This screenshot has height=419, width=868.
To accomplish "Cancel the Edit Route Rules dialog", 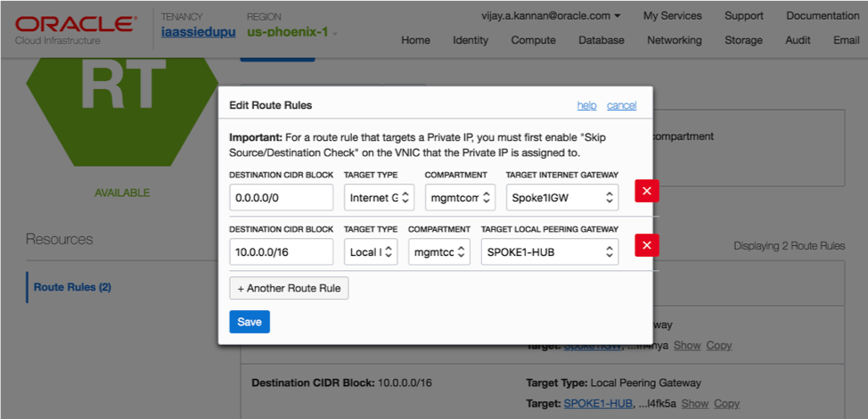I will (621, 105).
